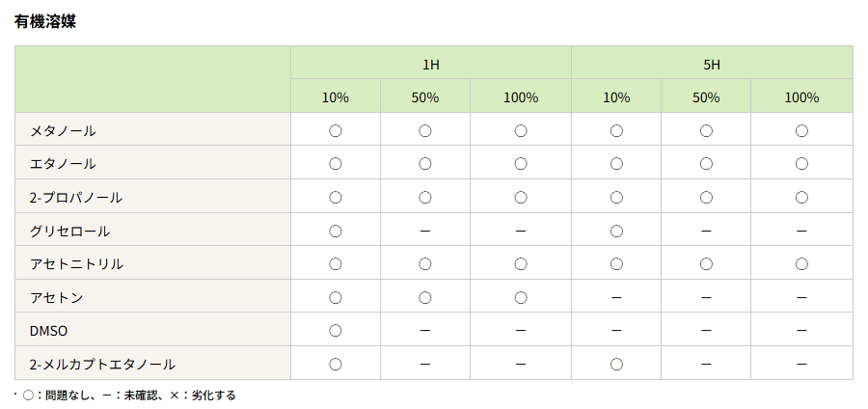Image resolution: width=868 pixels, height=409 pixels.
Task: Click the legend text below the table
Action: (x=126, y=395)
